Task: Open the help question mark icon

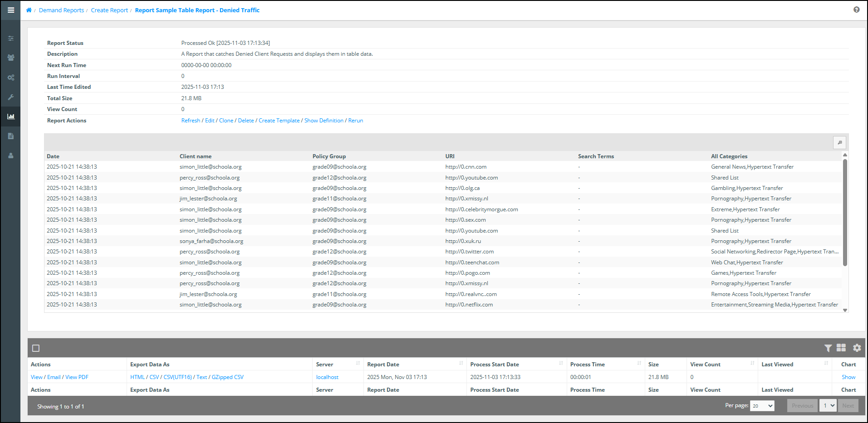Action: [x=856, y=10]
